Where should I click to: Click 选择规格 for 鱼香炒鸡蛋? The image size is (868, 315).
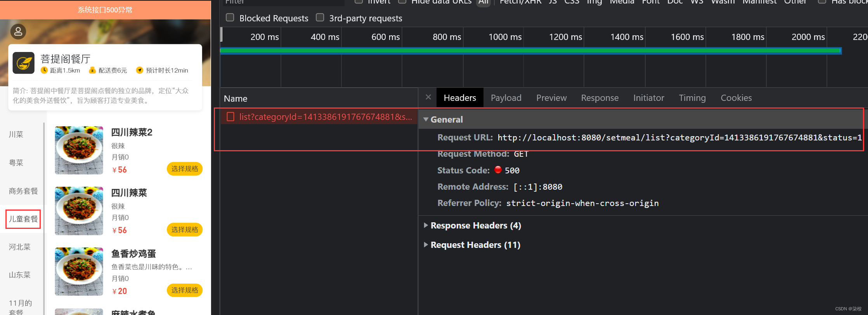[x=185, y=290]
